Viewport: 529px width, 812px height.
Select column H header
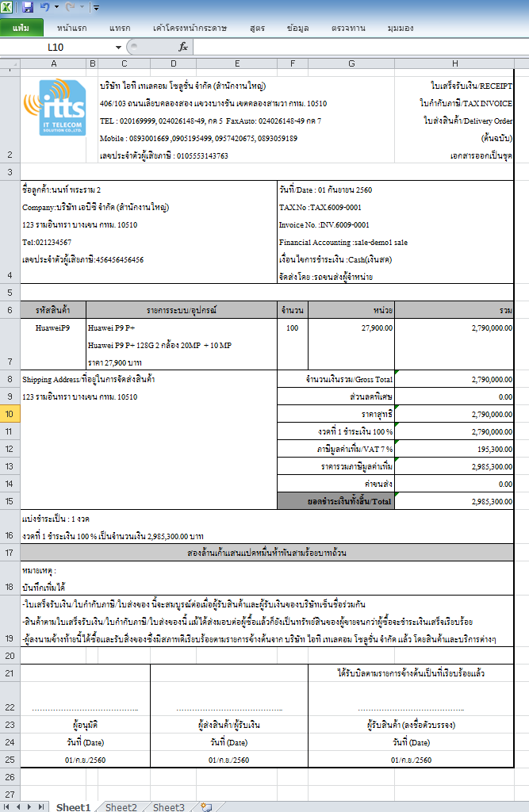tap(454, 63)
